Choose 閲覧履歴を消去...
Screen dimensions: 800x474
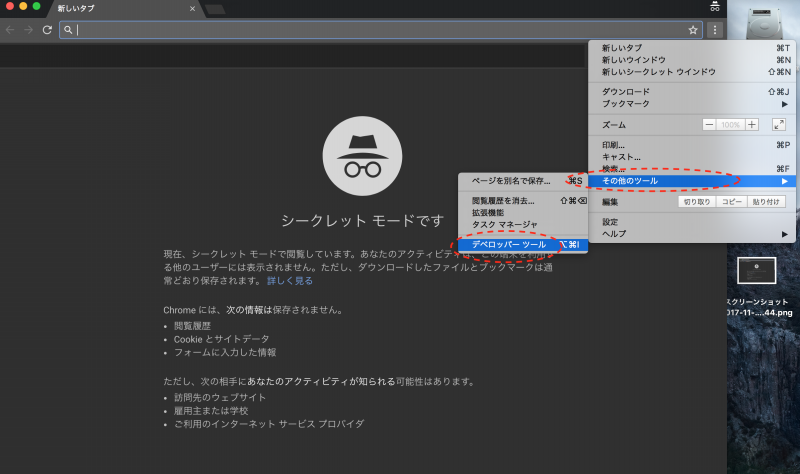(x=523, y=201)
